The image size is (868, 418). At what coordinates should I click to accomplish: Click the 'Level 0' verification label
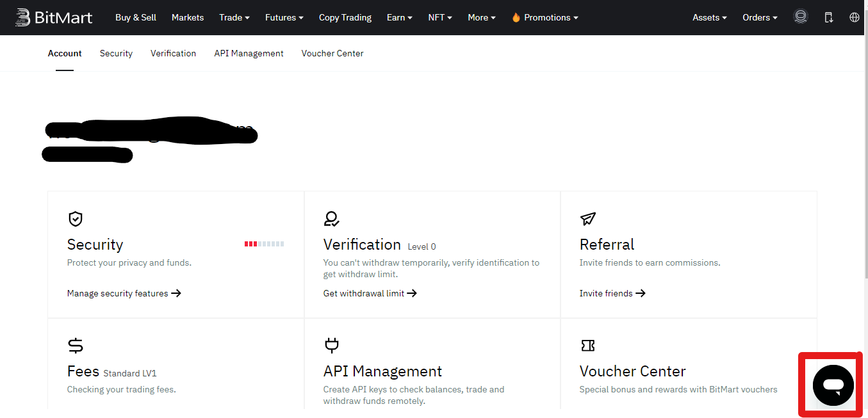[422, 246]
